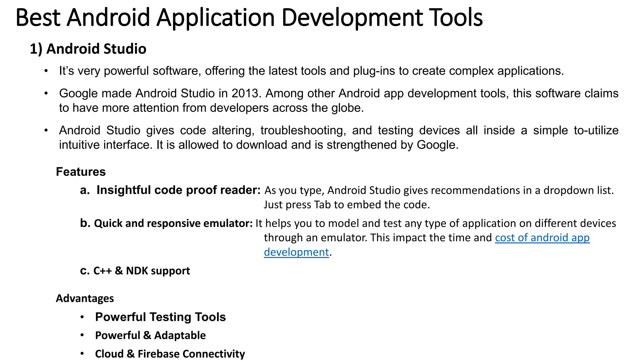Click bullet starting 'It's very powerful software'
Viewport: 644px width, 362px height.
(311, 71)
